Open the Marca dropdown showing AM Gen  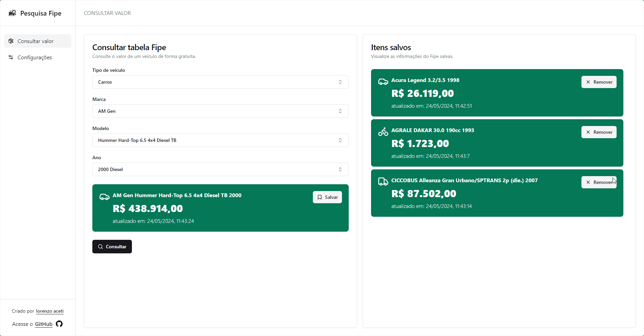(x=220, y=111)
